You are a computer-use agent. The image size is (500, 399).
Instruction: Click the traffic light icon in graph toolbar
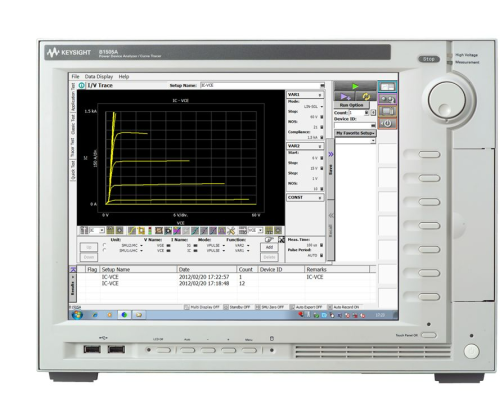click(x=150, y=230)
